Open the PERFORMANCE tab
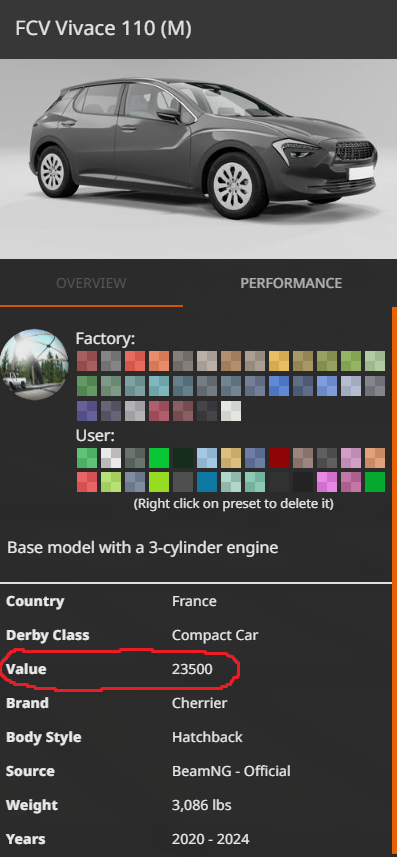The image size is (397, 857). [x=291, y=283]
